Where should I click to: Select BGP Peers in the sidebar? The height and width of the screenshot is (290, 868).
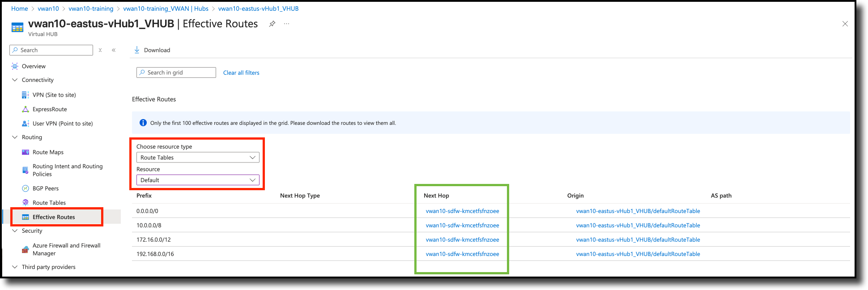tap(45, 188)
